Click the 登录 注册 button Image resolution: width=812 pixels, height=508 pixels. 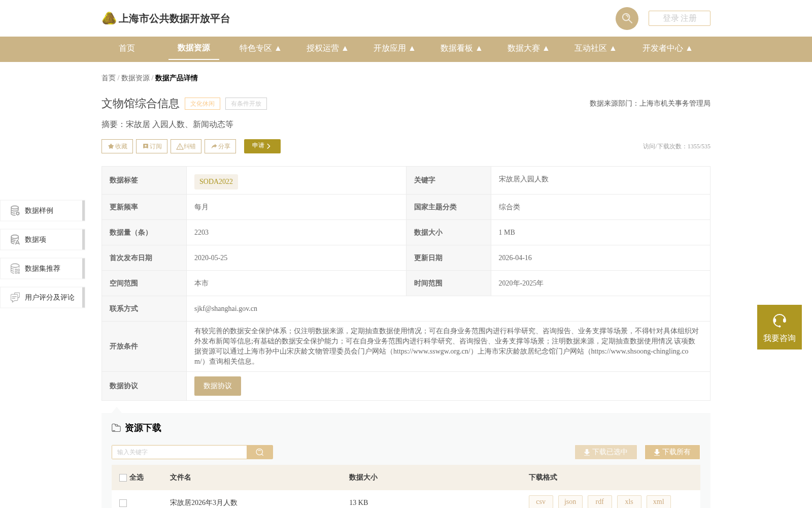click(x=679, y=18)
